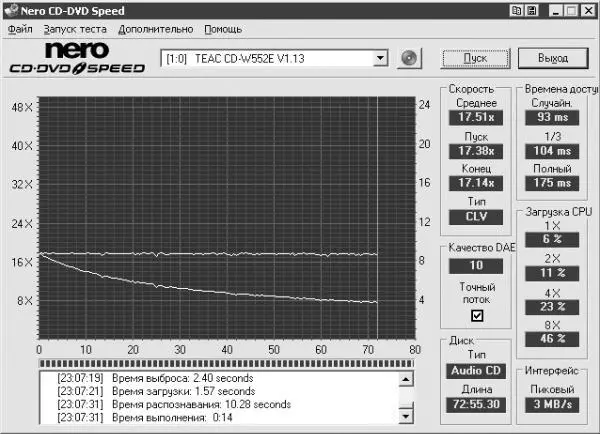
Task: Close the Nero CD-DVD Speed window
Action: pyautogui.click(x=589, y=11)
